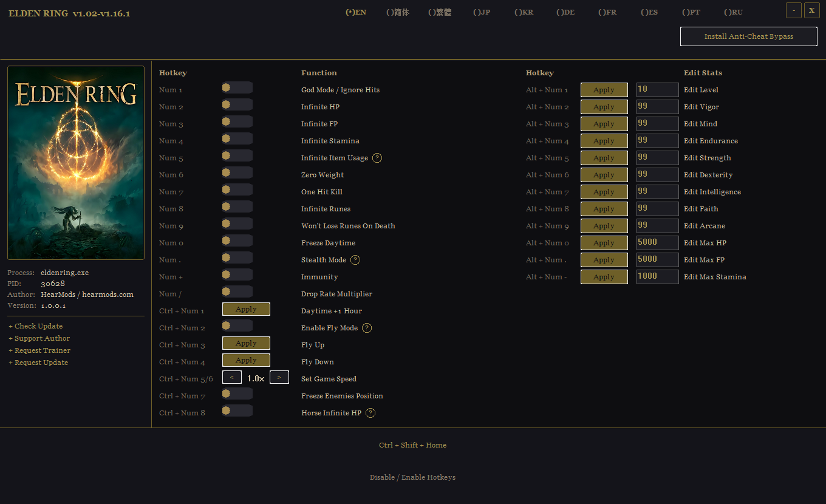Switch language to ES
826x504 pixels.
pos(649,12)
